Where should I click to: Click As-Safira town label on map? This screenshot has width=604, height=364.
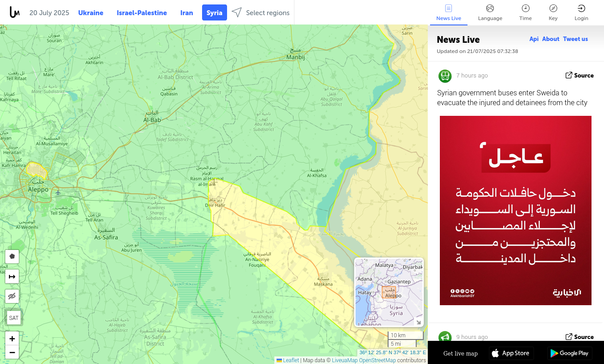coord(106,234)
